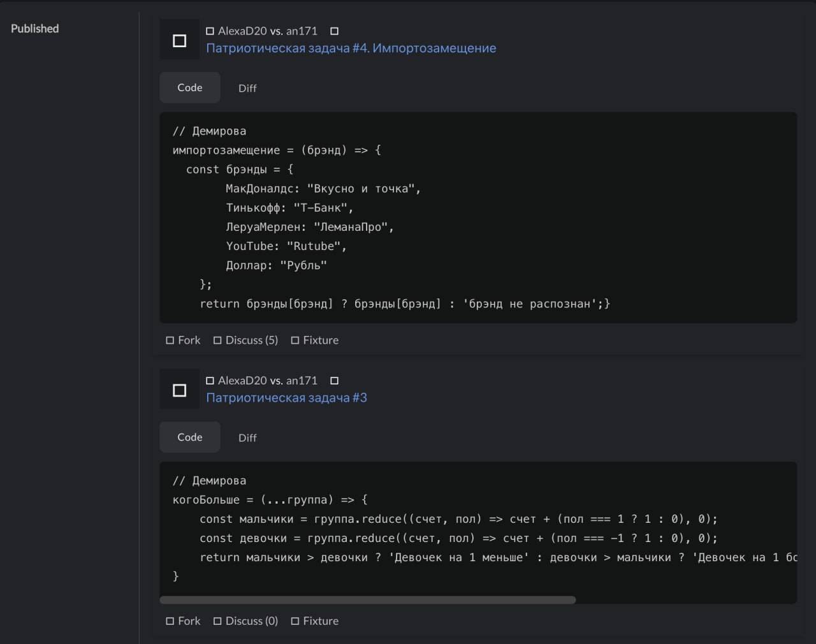Click the Discuss icon next to Discuss (5)
816x644 pixels.
pyautogui.click(x=217, y=340)
